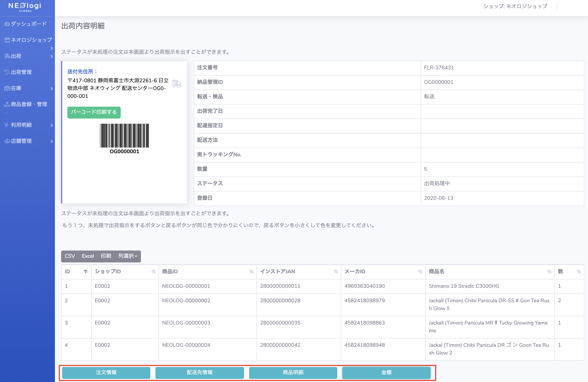The height and width of the screenshot is (382, 588).
Task: Click maker ID 4969363040190
Action: pos(365,286)
